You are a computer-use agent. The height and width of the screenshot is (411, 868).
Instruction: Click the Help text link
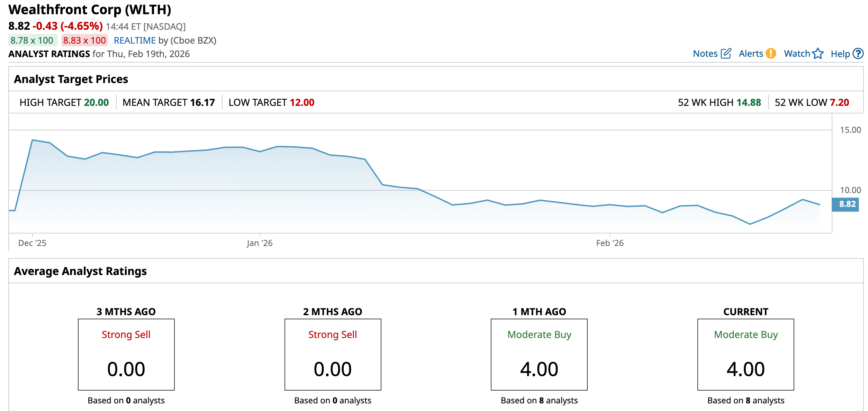click(840, 54)
